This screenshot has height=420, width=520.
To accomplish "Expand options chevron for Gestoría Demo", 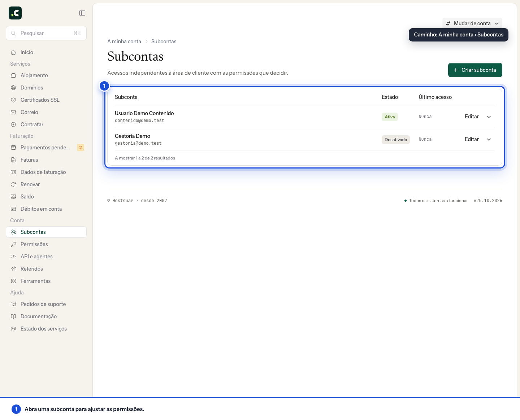I will coord(489,139).
